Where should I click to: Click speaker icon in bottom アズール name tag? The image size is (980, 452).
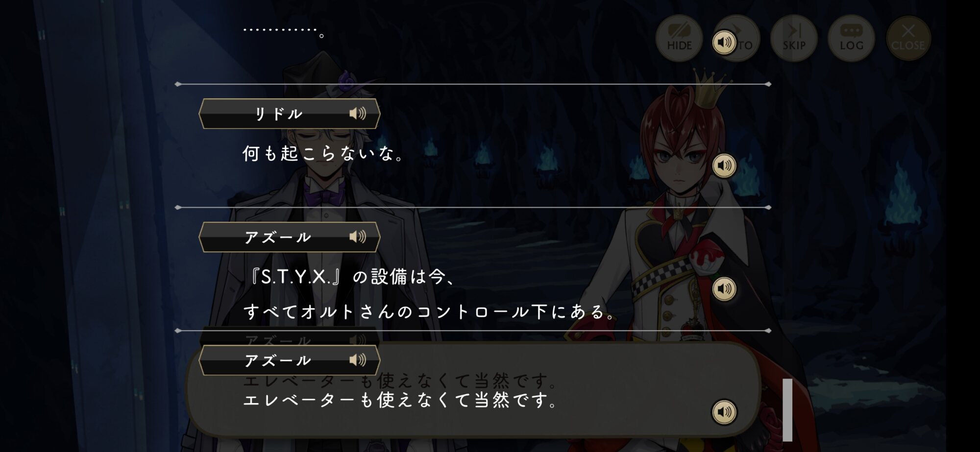[x=358, y=360]
